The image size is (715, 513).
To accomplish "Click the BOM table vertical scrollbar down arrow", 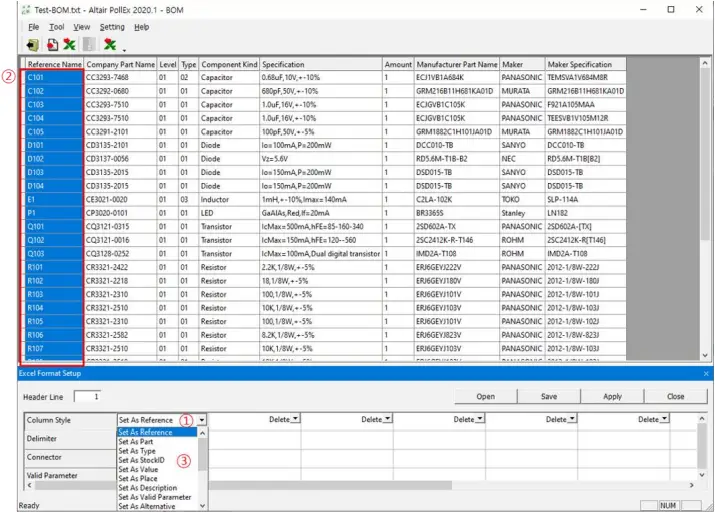I will point(705,355).
